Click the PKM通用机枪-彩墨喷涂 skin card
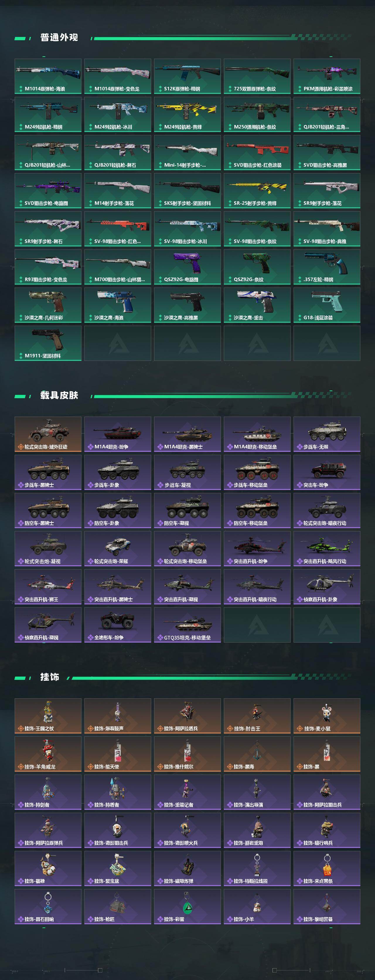Viewport: 375px width, 980px height. click(327, 76)
